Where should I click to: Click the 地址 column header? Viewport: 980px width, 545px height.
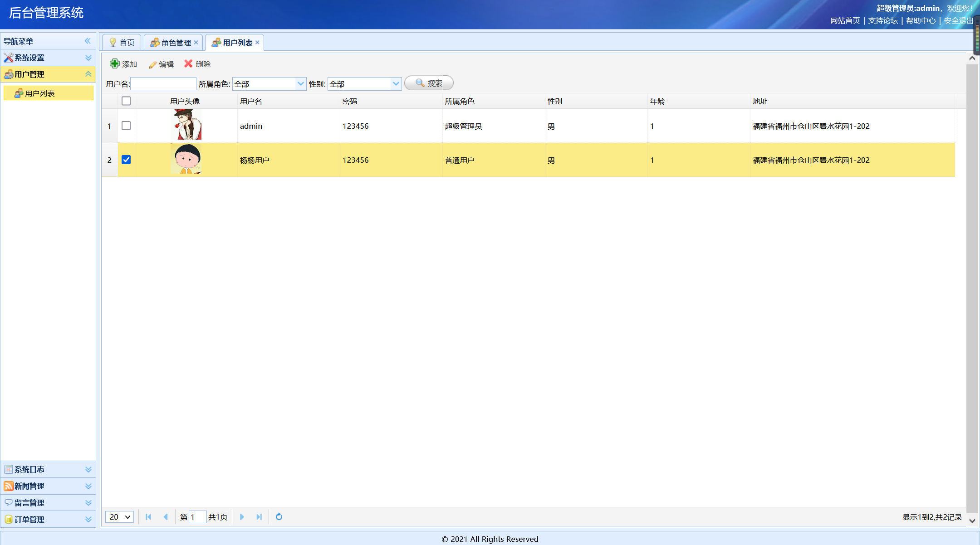(x=853, y=101)
